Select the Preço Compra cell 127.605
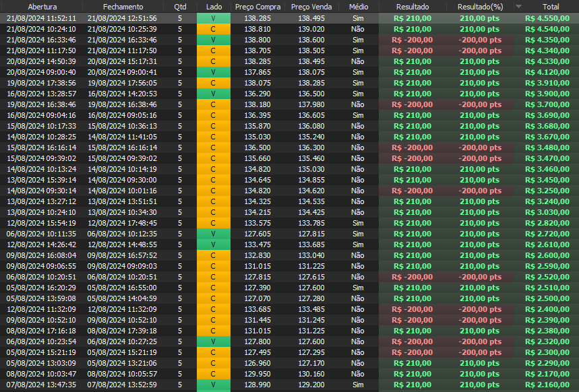Viewport: 579px width, 392px height. pyautogui.click(x=257, y=234)
